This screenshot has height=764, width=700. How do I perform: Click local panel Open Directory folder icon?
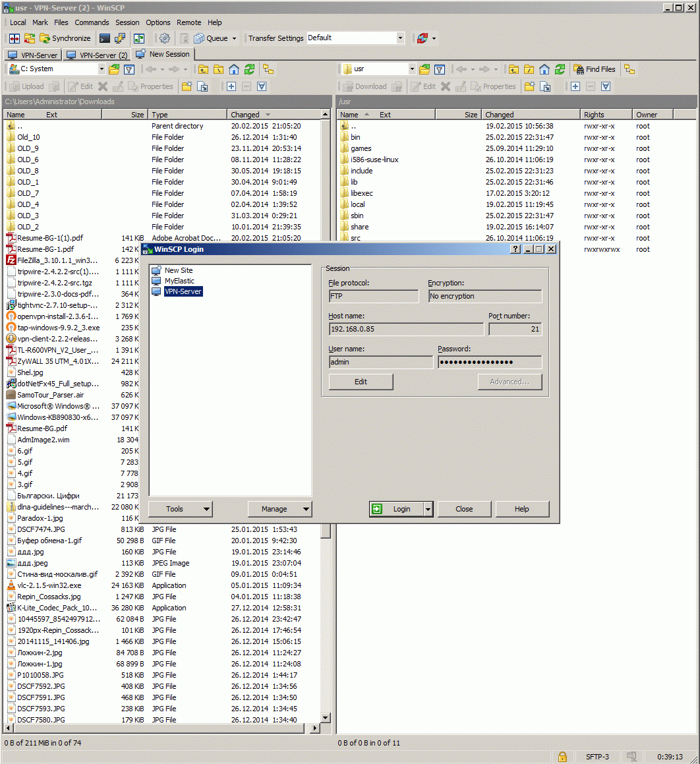tap(114, 69)
